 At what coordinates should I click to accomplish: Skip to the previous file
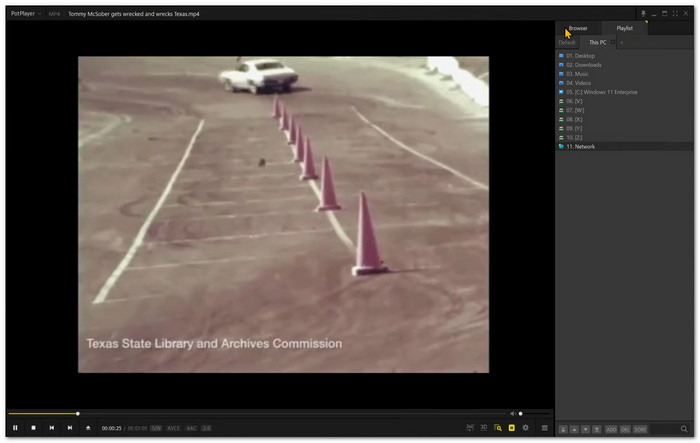point(52,428)
